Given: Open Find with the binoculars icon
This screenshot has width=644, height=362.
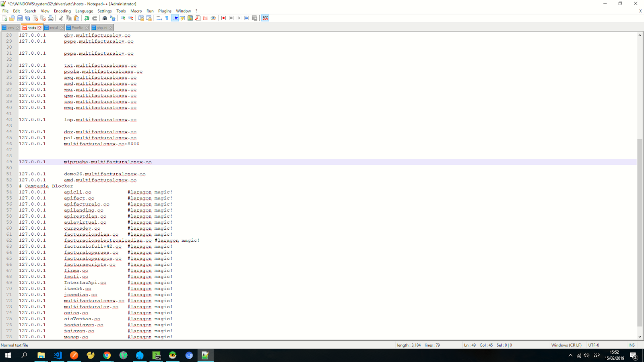Looking at the screenshot, I should click(105, 18).
